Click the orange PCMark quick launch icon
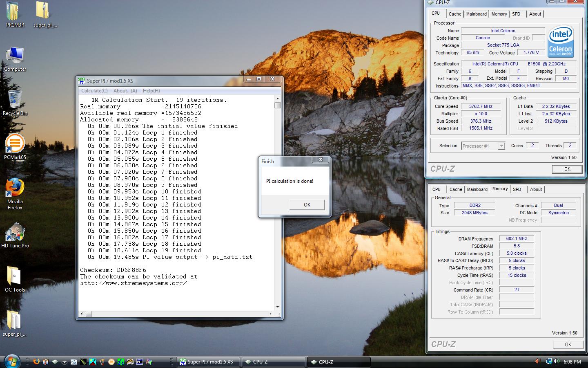The height and width of the screenshot is (368, 588). point(111,362)
